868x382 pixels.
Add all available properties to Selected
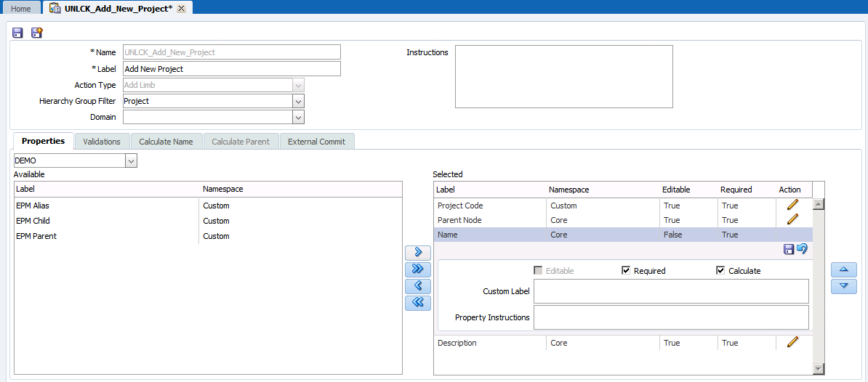point(417,269)
